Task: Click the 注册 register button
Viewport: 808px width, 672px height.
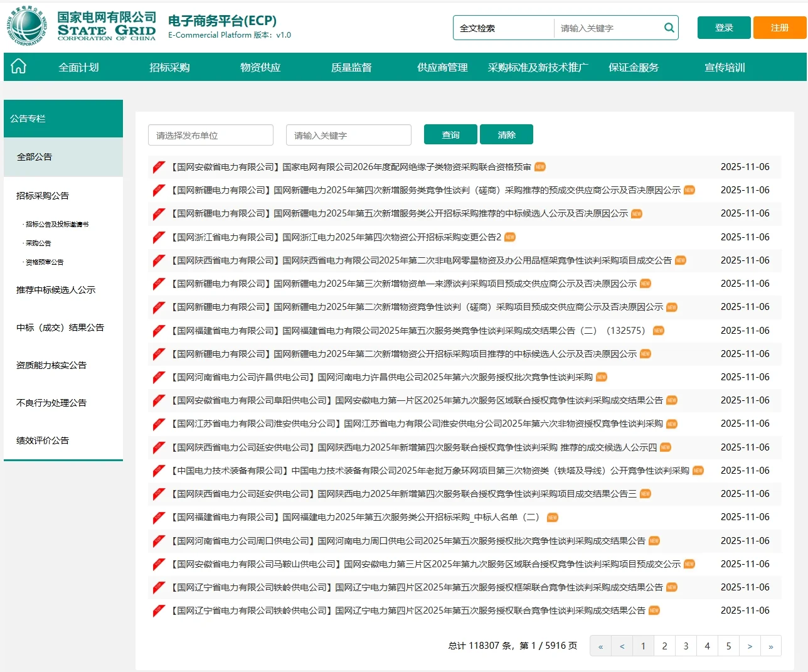Action: pyautogui.click(x=780, y=28)
